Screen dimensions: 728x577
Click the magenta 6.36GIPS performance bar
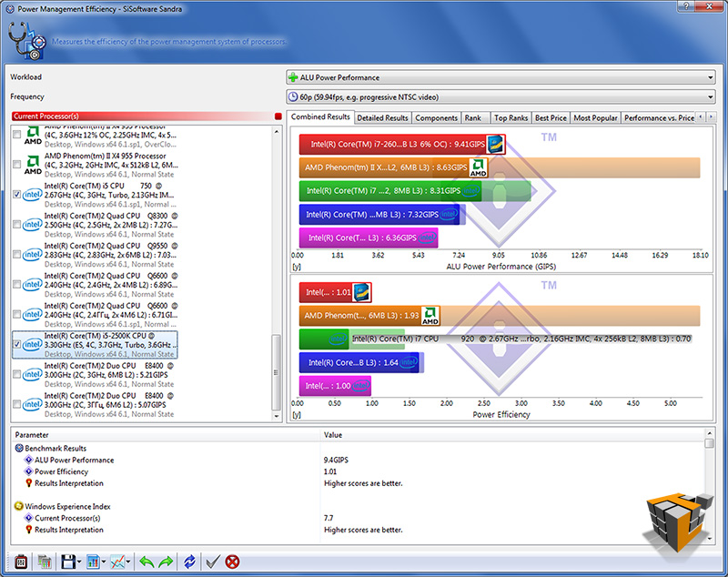point(369,238)
